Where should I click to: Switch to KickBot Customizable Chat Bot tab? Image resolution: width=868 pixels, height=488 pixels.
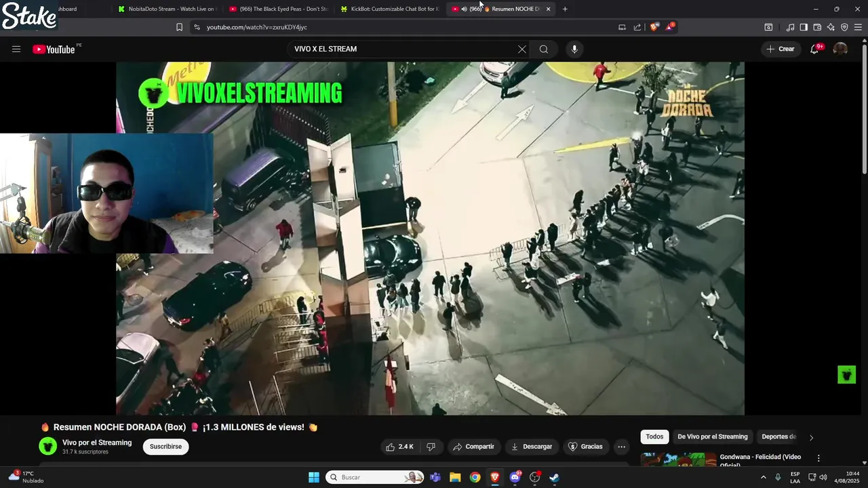tap(389, 9)
